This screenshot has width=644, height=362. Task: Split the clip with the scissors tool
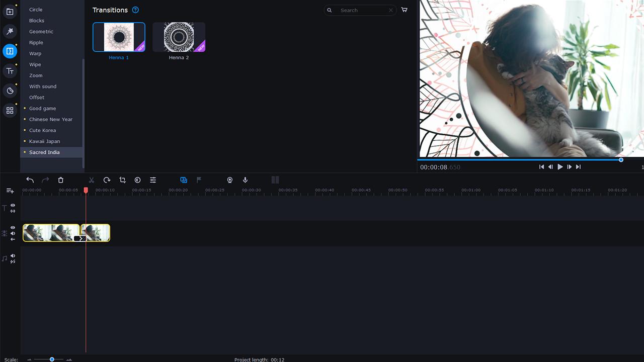tap(92, 179)
